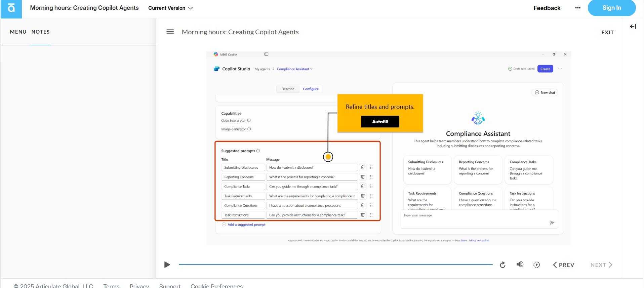This screenshot has width=644, height=288.
Task: Click the M365 Copilot sidebar toggle icon
Action: 266,54
